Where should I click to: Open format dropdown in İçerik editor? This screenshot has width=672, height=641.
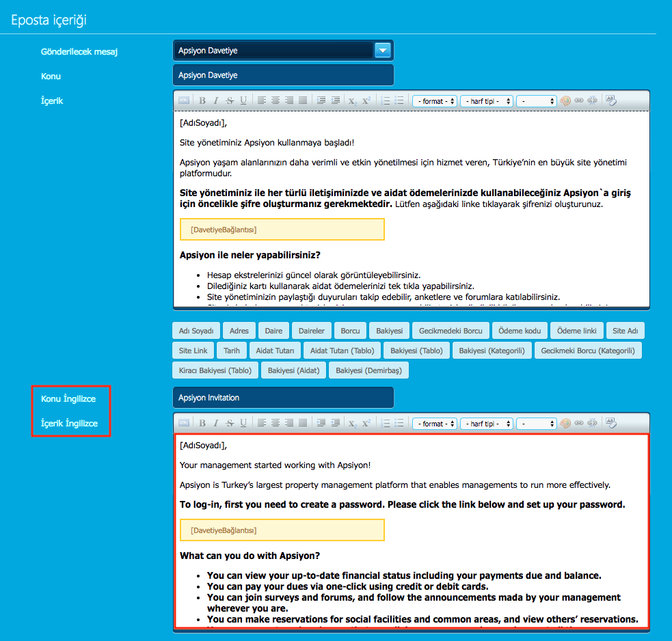pos(435,101)
